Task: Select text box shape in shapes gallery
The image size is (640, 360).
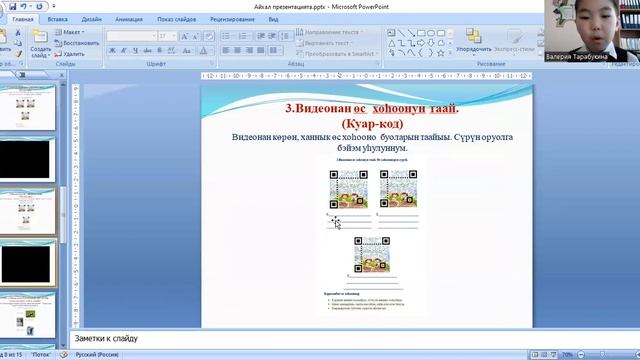Action: point(391,33)
